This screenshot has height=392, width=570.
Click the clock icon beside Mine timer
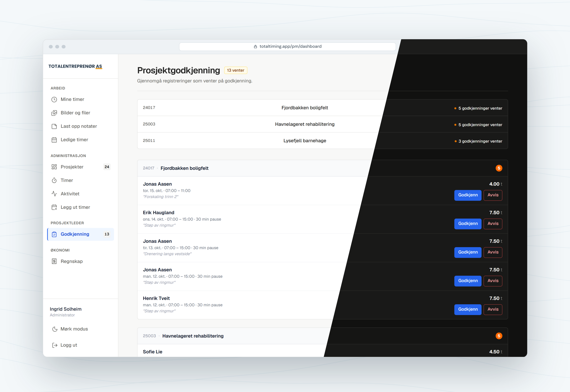point(54,99)
